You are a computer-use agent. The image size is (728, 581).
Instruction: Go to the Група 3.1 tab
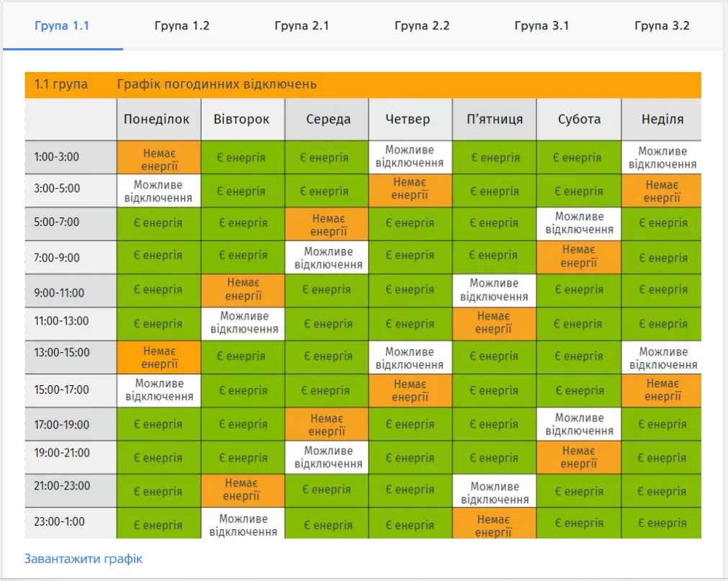[541, 26]
